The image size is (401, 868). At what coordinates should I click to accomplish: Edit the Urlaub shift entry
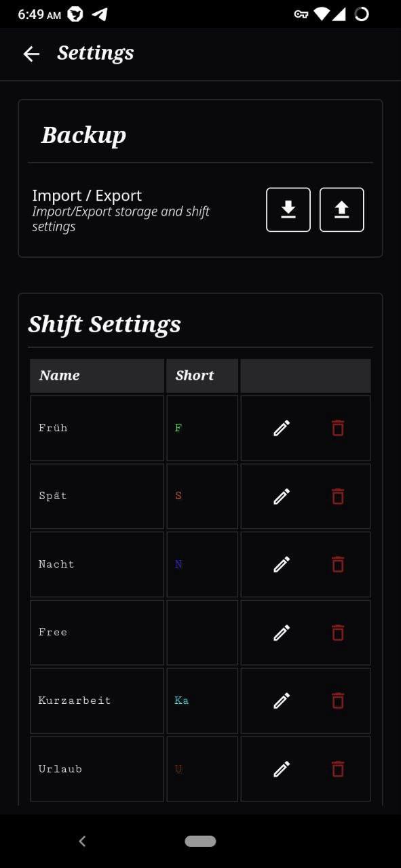pos(281,768)
